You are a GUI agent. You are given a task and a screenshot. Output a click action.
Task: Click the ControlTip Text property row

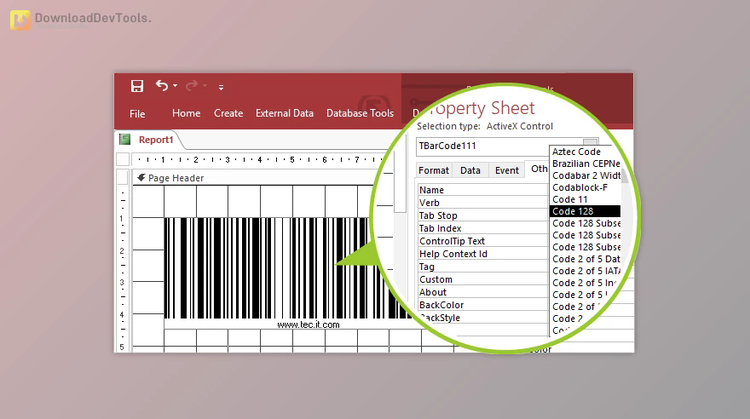click(x=482, y=241)
